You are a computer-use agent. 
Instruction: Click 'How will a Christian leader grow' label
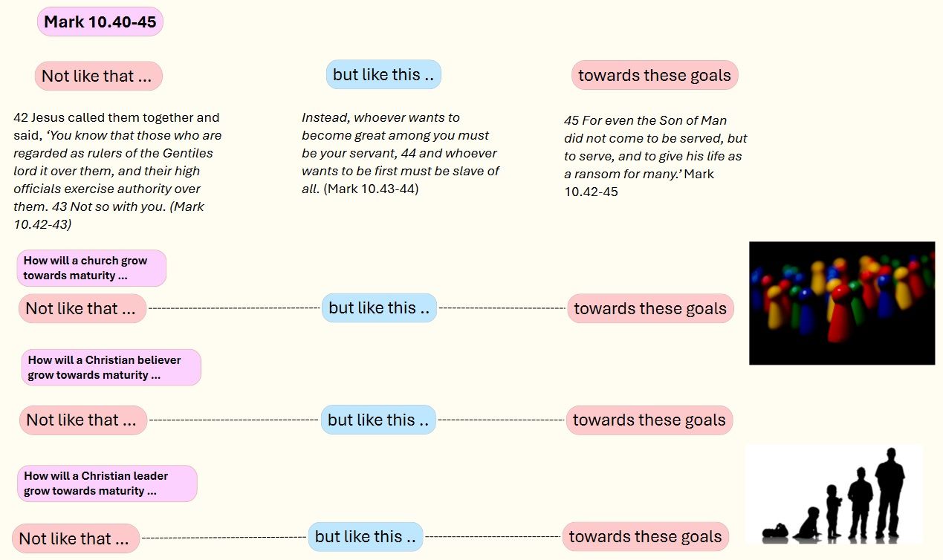click(107, 484)
